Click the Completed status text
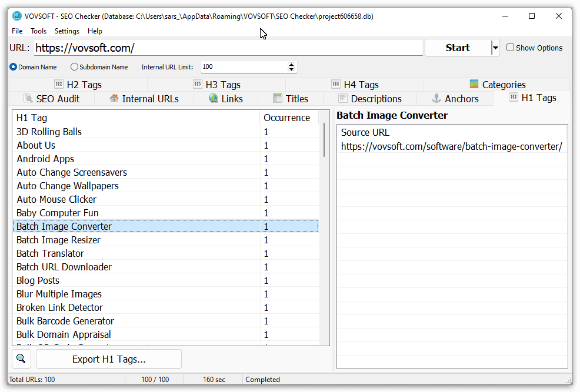 click(262, 380)
